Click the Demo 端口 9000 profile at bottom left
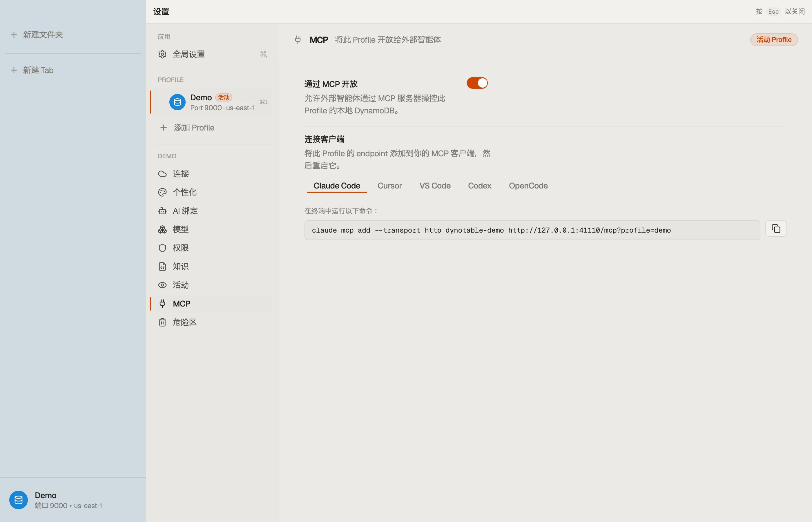 (73, 500)
